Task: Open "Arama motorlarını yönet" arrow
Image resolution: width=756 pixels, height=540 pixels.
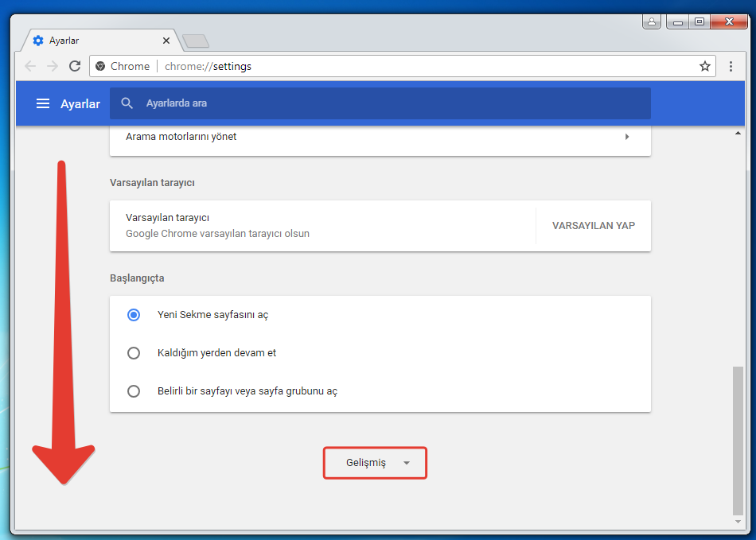Action: [626, 137]
